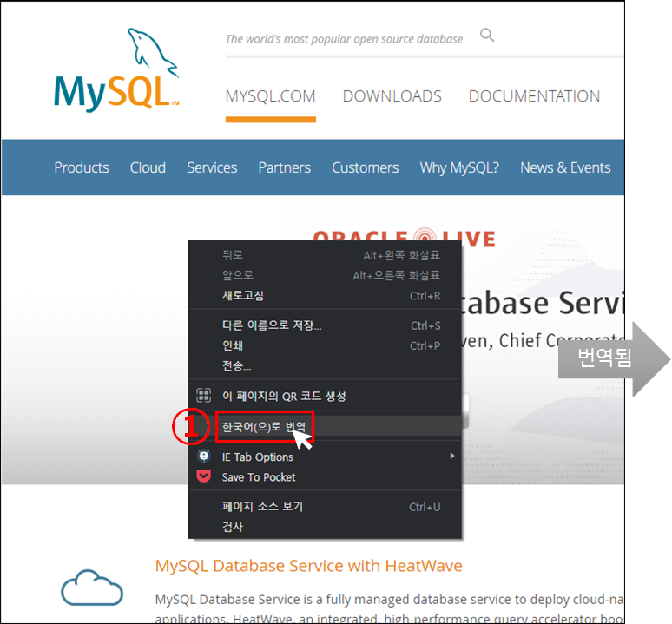Click the MySQL dolphin logo
The width and height of the screenshot is (672, 624).
point(116,69)
